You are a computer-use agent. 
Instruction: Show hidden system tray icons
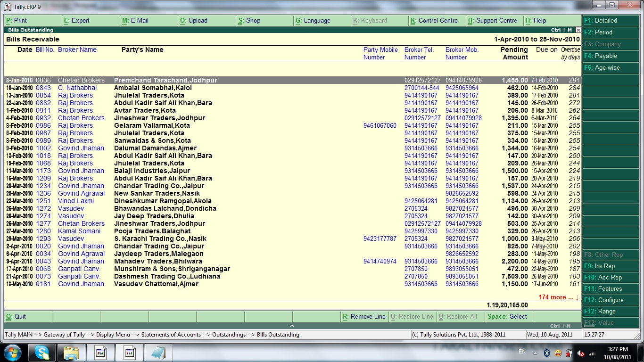pyautogui.click(x=535, y=353)
